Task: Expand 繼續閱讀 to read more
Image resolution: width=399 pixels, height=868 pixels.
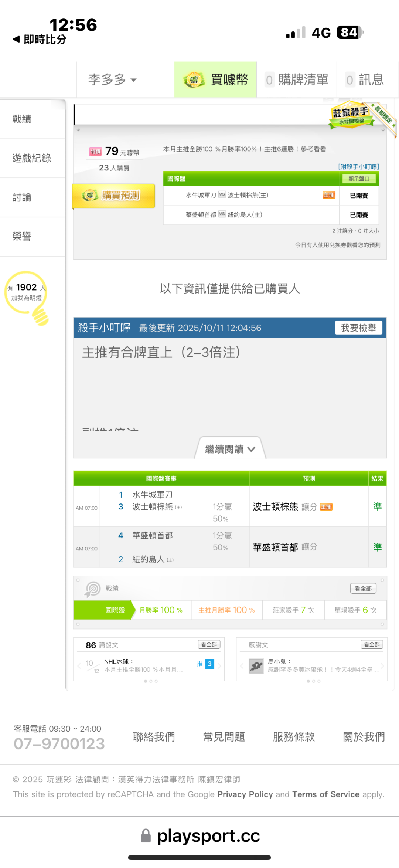Action: (230, 449)
